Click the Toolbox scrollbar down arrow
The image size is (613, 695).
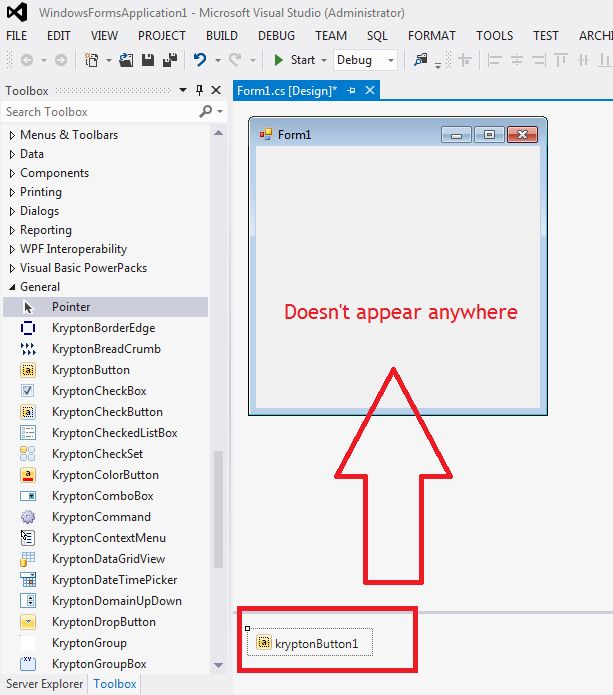(x=218, y=665)
